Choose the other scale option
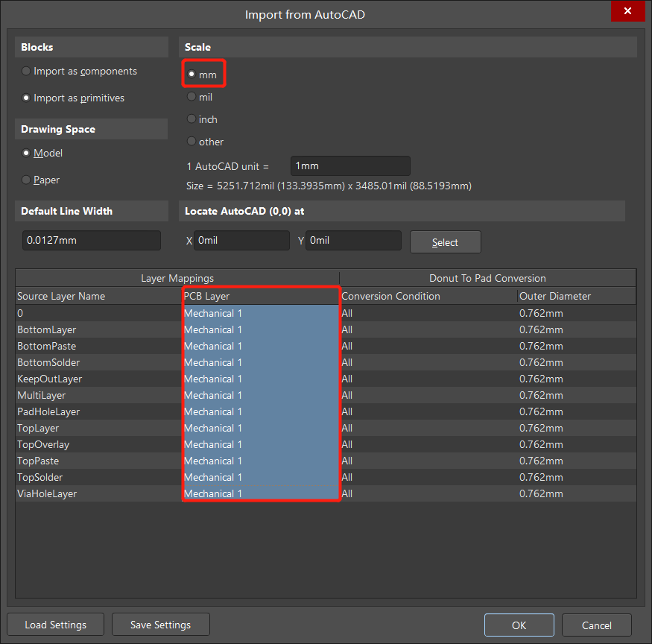652x644 pixels. coord(192,142)
